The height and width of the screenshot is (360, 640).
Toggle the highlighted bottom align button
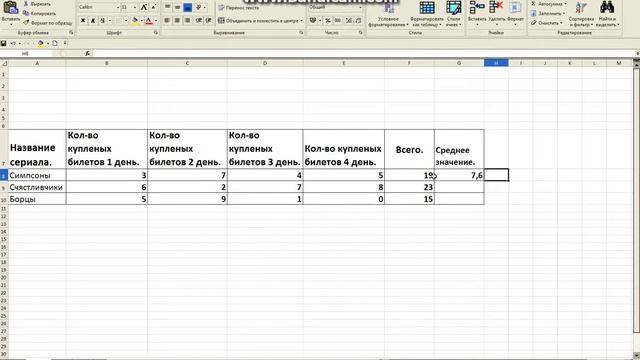click(x=187, y=7)
